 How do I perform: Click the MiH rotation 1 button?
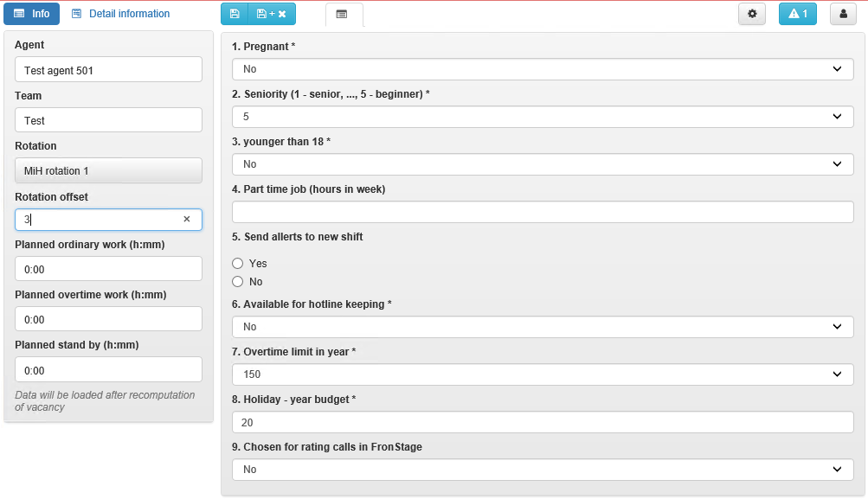108,170
